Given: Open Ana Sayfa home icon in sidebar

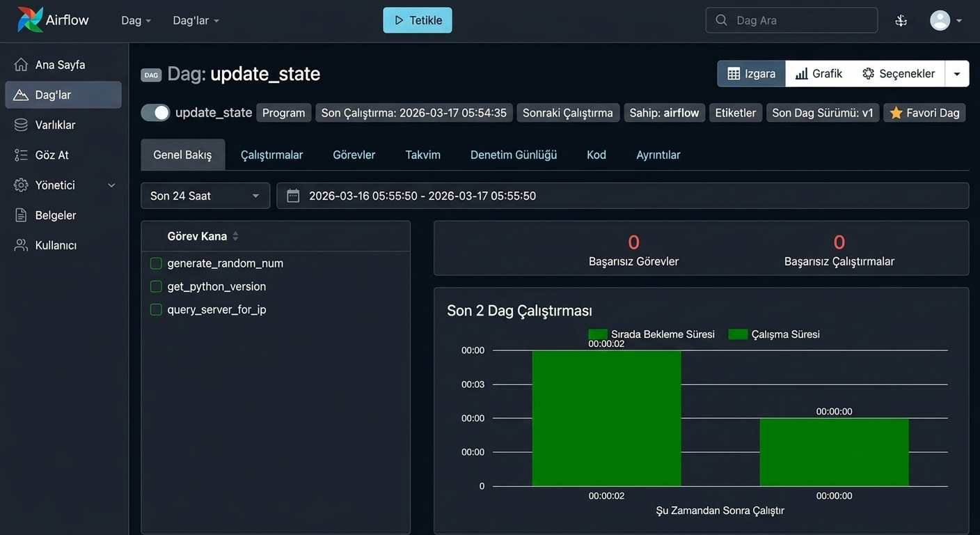Looking at the screenshot, I should pos(22,65).
